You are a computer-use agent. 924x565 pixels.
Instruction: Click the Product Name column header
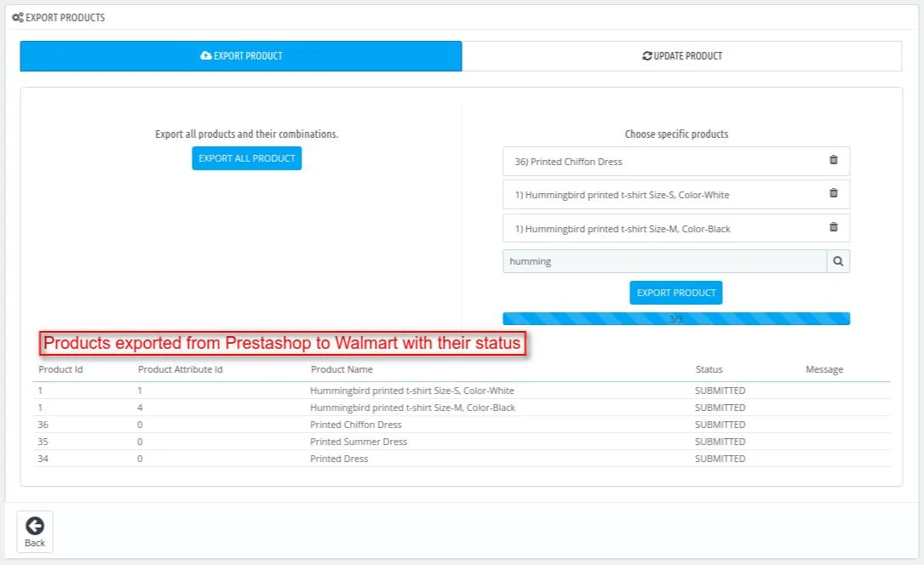coord(341,369)
